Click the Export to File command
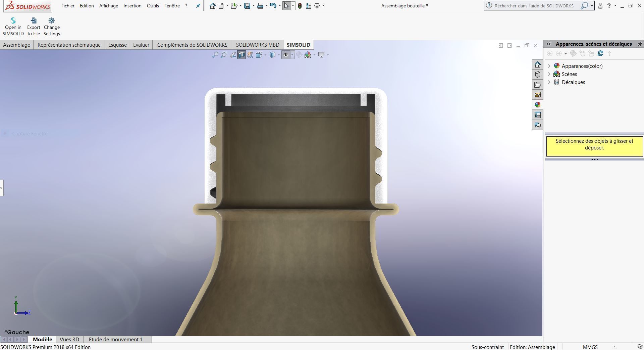The height and width of the screenshot is (350, 644). pyautogui.click(x=34, y=27)
